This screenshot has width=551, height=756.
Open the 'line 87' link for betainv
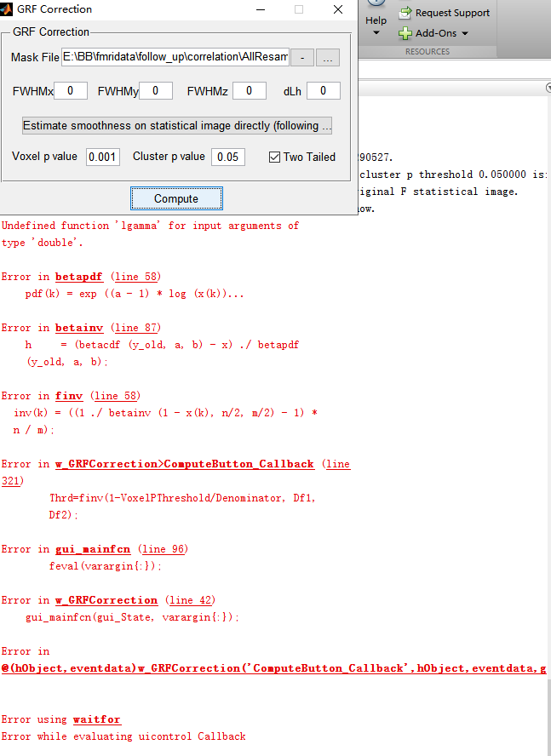point(137,328)
